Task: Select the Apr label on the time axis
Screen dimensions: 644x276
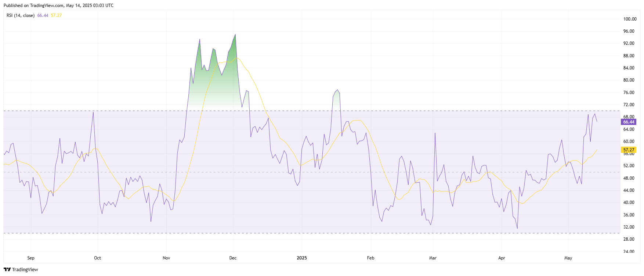Action: click(502, 258)
